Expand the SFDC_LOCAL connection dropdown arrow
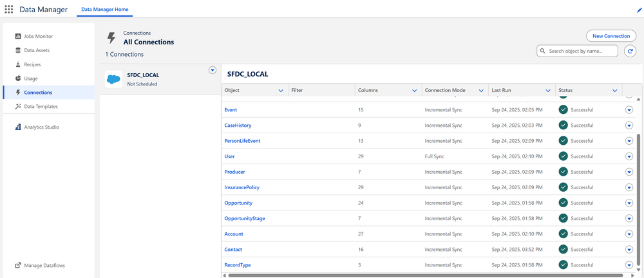 pyautogui.click(x=213, y=70)
